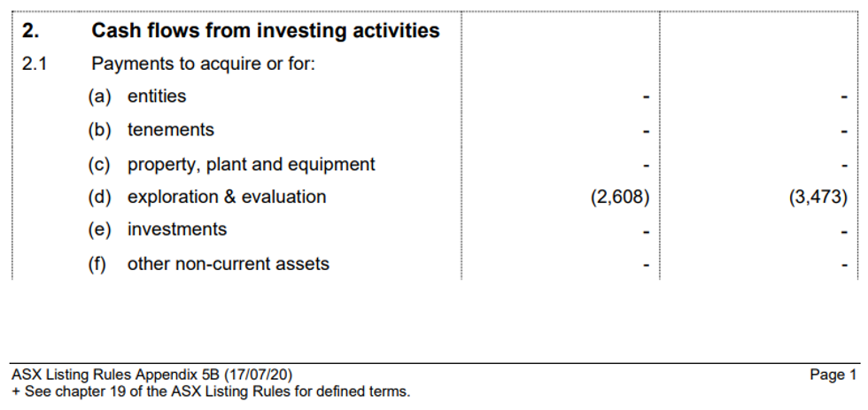The width and height of the screenshot is (868, 410).
Task: Click the "Page 1" footer label
Action: 833,375
